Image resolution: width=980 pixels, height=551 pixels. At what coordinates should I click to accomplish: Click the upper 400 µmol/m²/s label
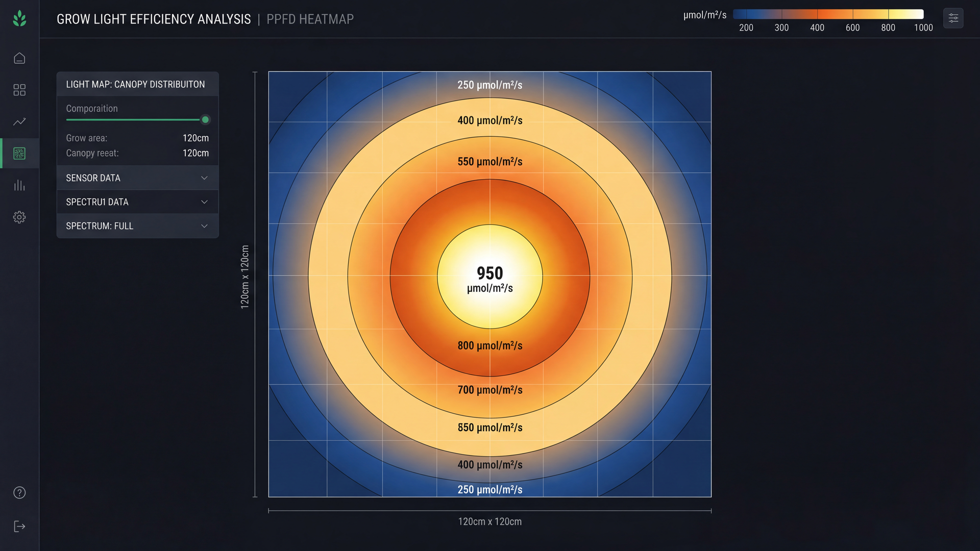click(490, 120)
